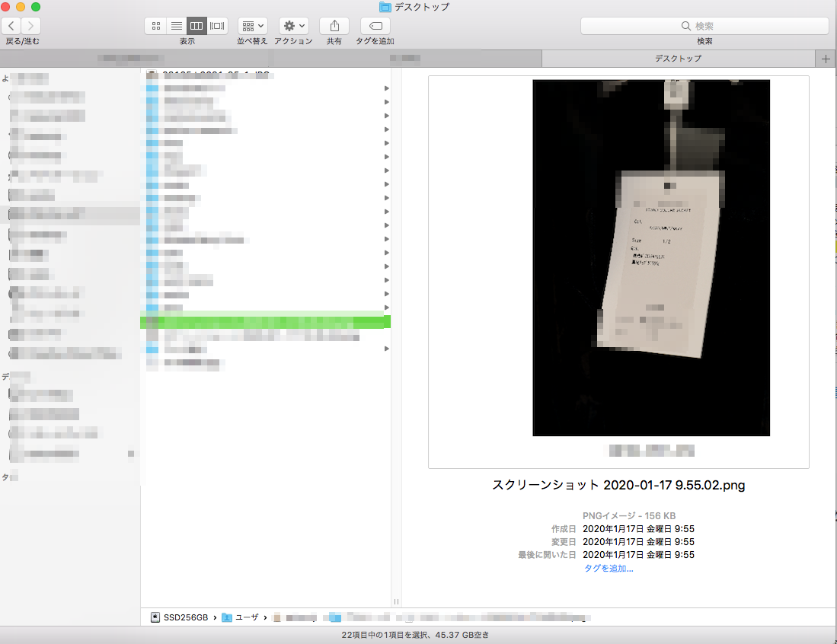
Task: Click the back navigation arrow
Action: click(12, 26)
